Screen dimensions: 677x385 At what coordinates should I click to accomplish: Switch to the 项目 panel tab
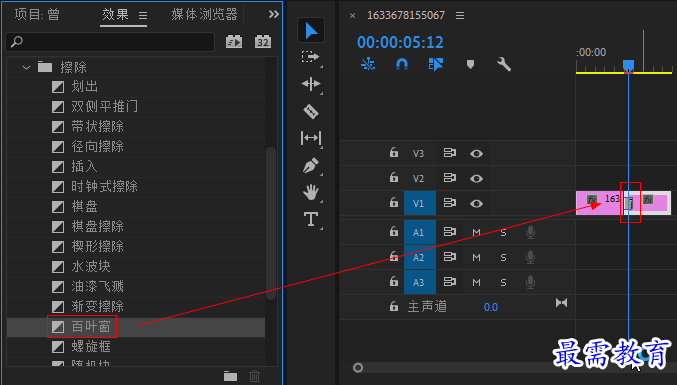37,14
